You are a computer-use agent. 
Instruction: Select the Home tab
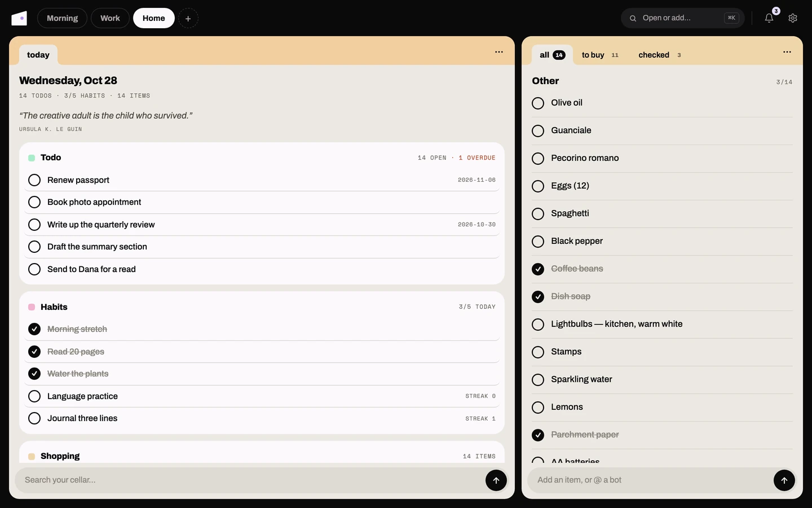tap(154, 18)
